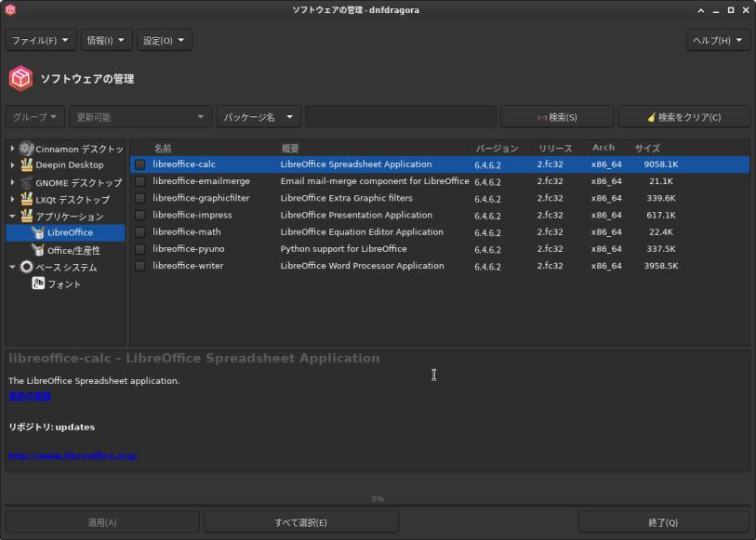Click the 9058.1K size value

[661, 165]
